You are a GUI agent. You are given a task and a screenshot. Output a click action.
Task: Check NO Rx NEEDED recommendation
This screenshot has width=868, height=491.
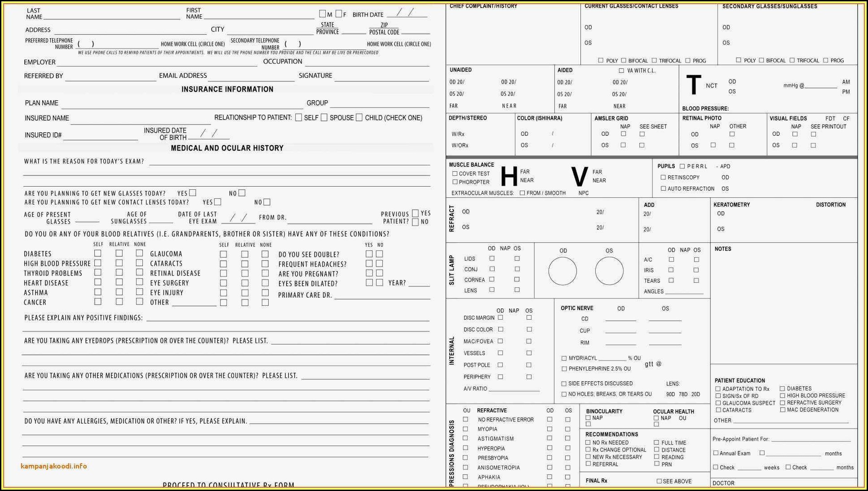(588, 442)
